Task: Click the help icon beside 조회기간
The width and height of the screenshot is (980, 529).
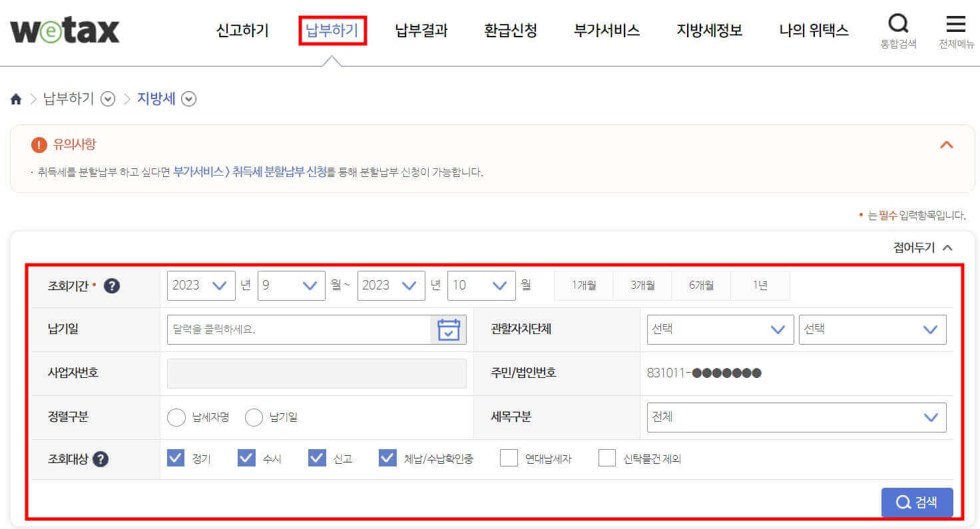Action: tap(111, 285)
